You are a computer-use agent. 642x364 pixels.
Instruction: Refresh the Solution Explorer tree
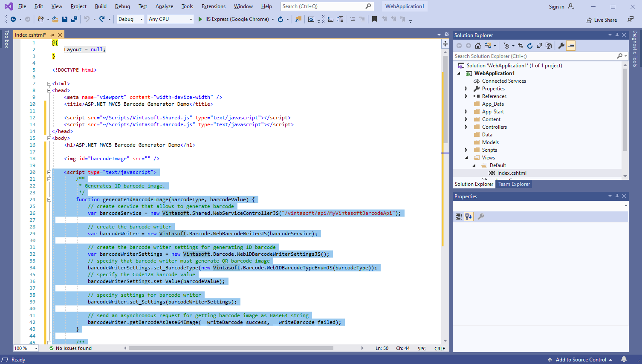click(530, 46)
